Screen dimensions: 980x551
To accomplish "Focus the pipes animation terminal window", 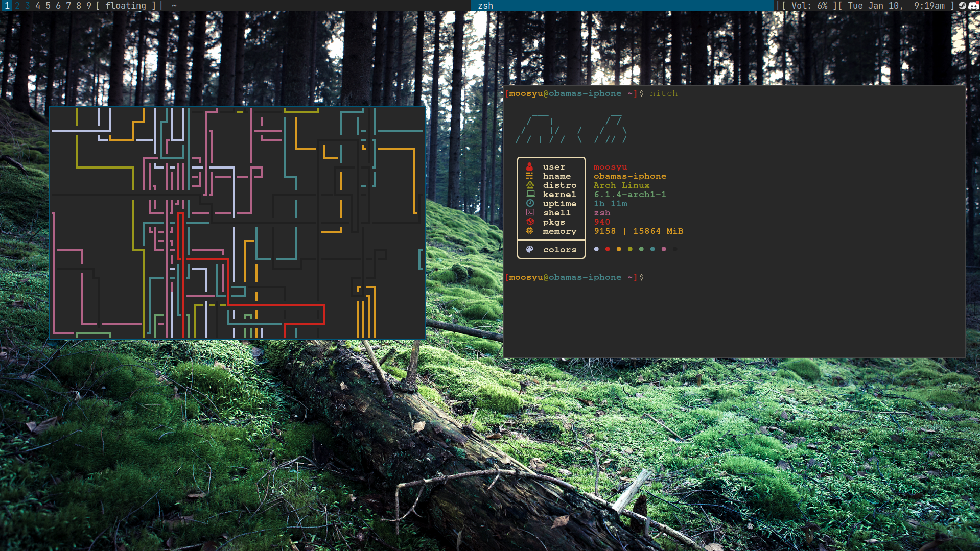I will point(238,223).
